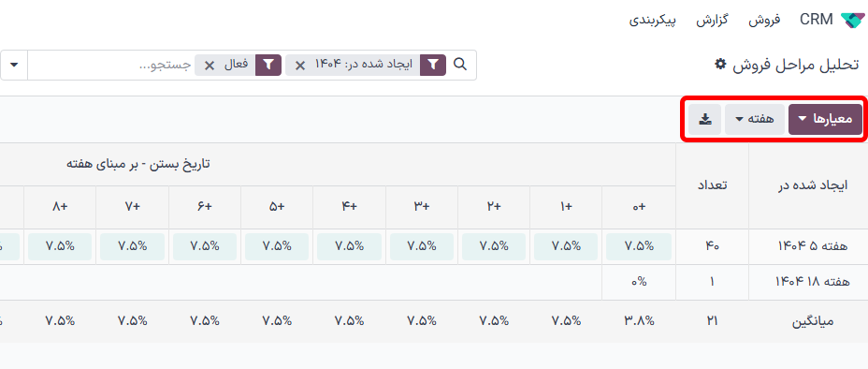Remove the فعال filter with its X

click(210, 66)
